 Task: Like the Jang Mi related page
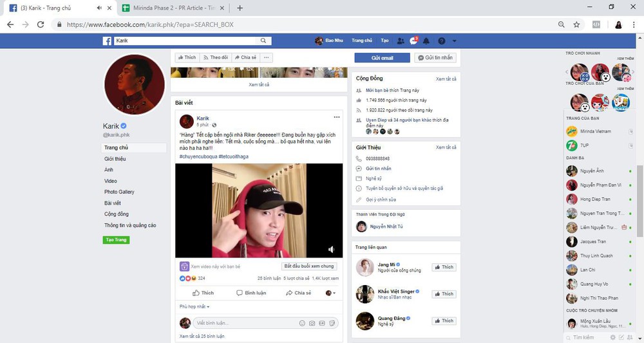(x=444, y=267)
